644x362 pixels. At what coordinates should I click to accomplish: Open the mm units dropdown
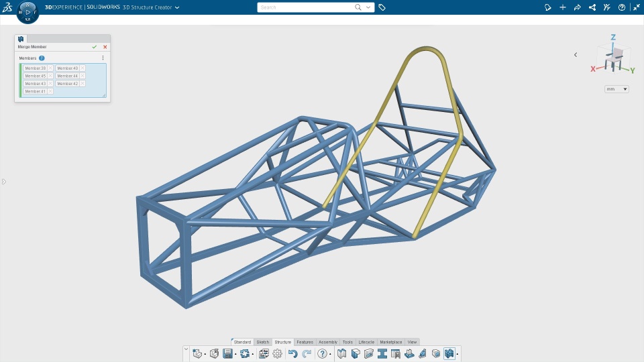coord(616,89)
